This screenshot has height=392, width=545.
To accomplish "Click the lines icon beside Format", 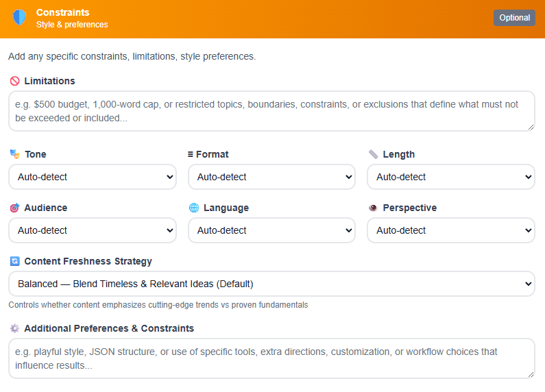I will click(x=191, y=154).
